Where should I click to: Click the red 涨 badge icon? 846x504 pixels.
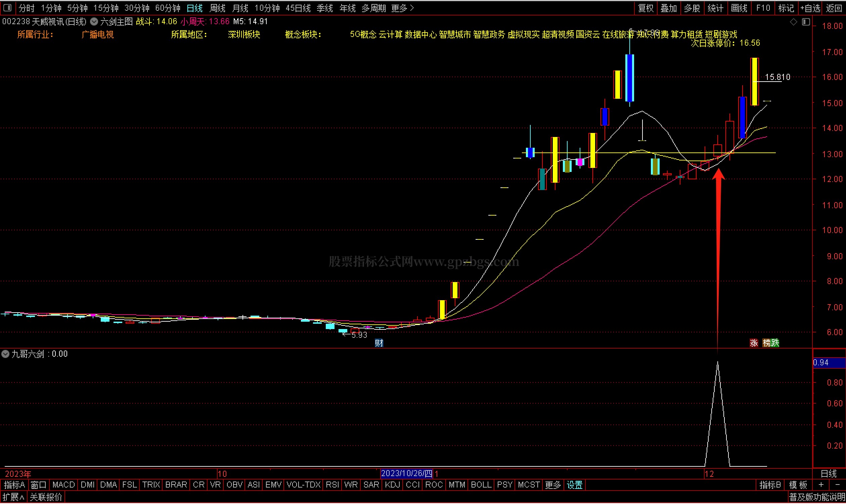click(754, 343)
